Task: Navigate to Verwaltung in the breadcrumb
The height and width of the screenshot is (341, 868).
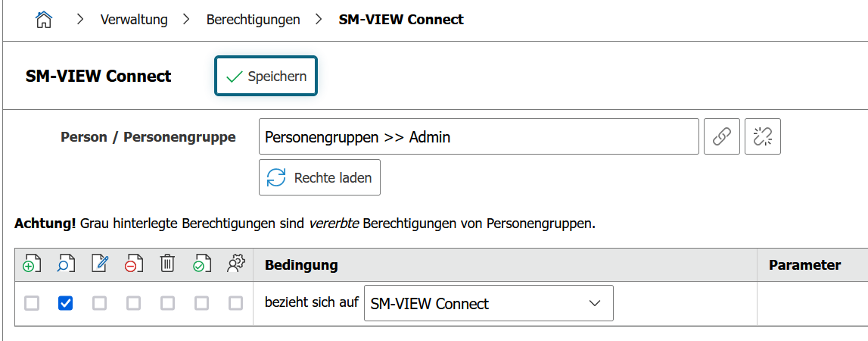Action: pos(134,20)
